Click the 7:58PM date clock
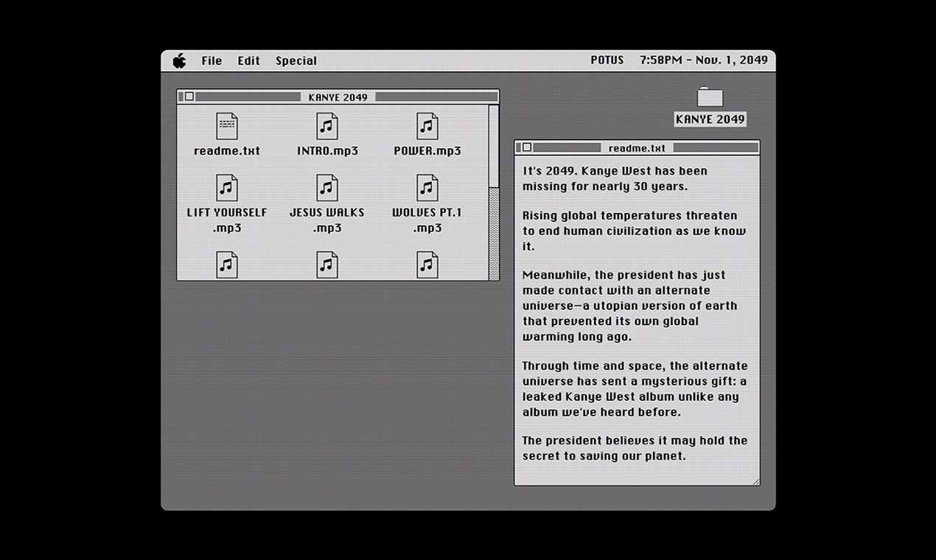The width and height of the screenshot is (936, 560). point(704,60)
